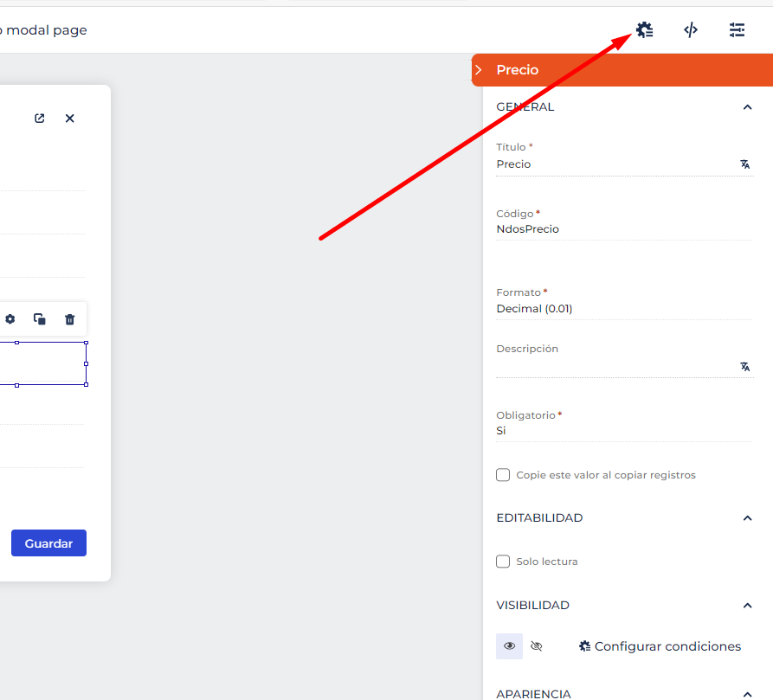Open the gear-list configuration icon in top bar
The width and height of the screenshot is (773, 700).
[644, 30]
